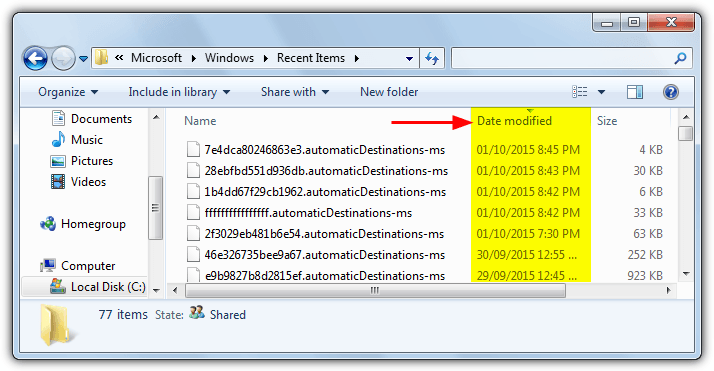714x371 pixels.
Task: Open the More view options dropdown arrow
Action: pyautogui.click(x=601, y=92)
